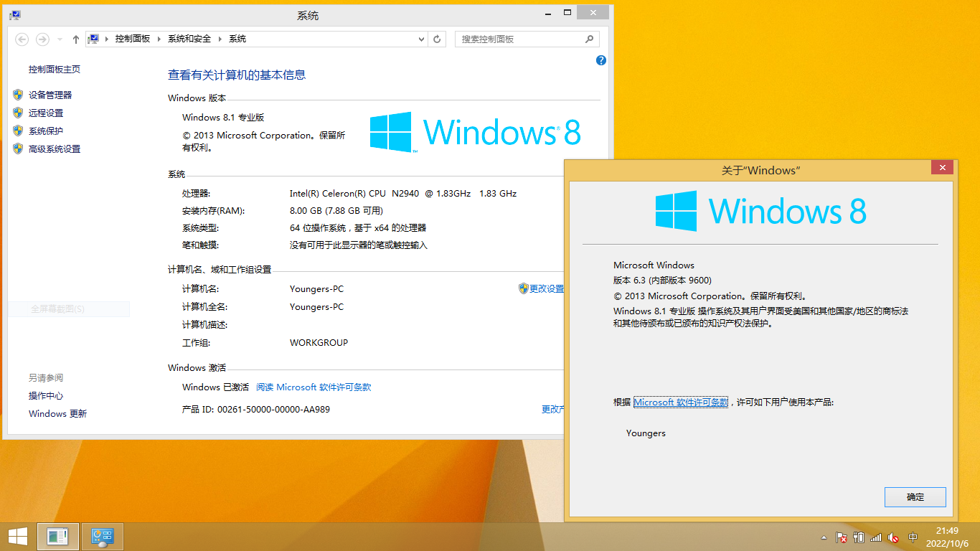Viewport: 980px width, 551px height.
Task: Maximize the 系统 window
Action: point(567,13)
